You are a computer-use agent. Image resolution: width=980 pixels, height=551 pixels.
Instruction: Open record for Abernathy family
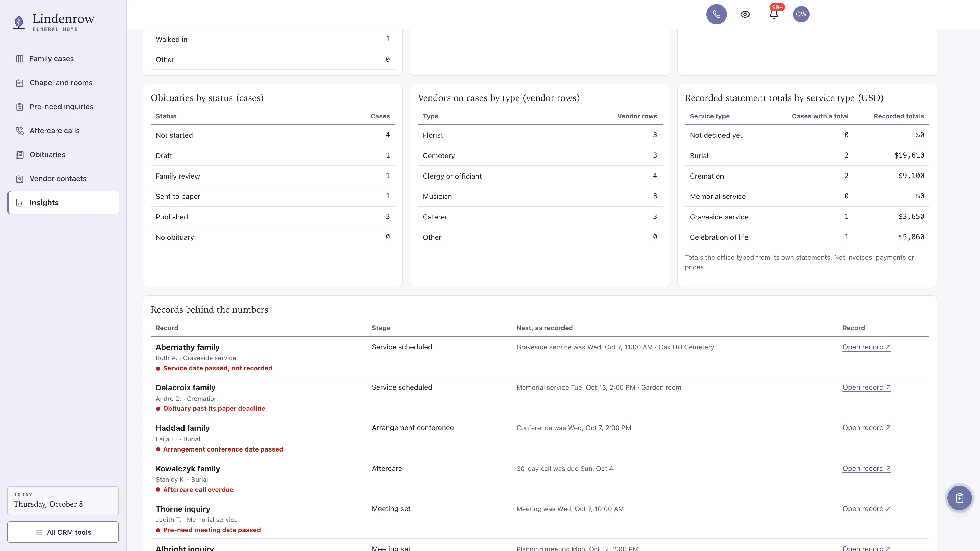pyautogui.click(x=866, y=347)
